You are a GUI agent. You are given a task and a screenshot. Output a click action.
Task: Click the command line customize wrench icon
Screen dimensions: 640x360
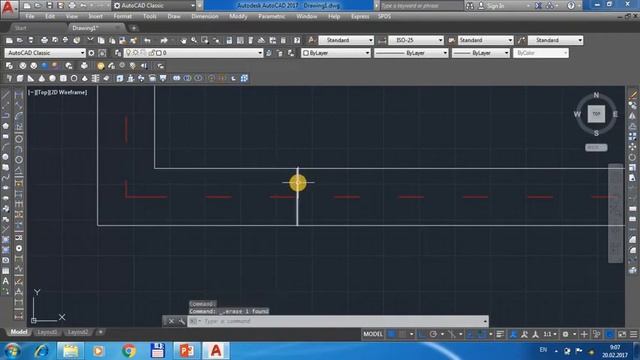pyautogui.click(x=182, y=321)
